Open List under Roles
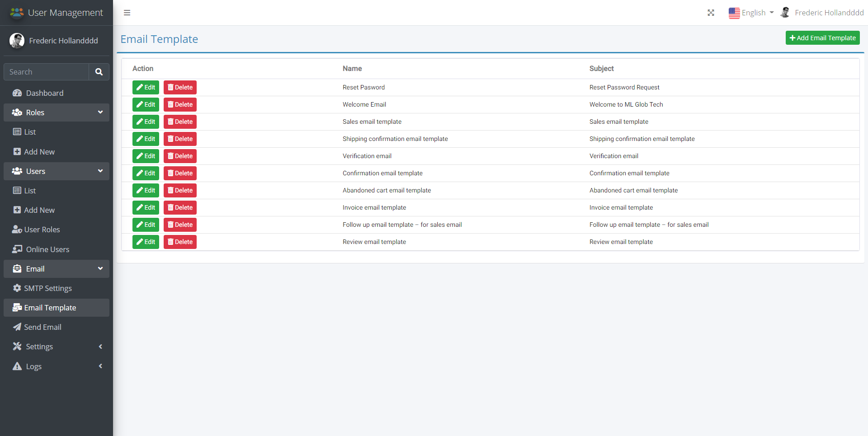Screen dimensions: 868x436 click(57, 132)
